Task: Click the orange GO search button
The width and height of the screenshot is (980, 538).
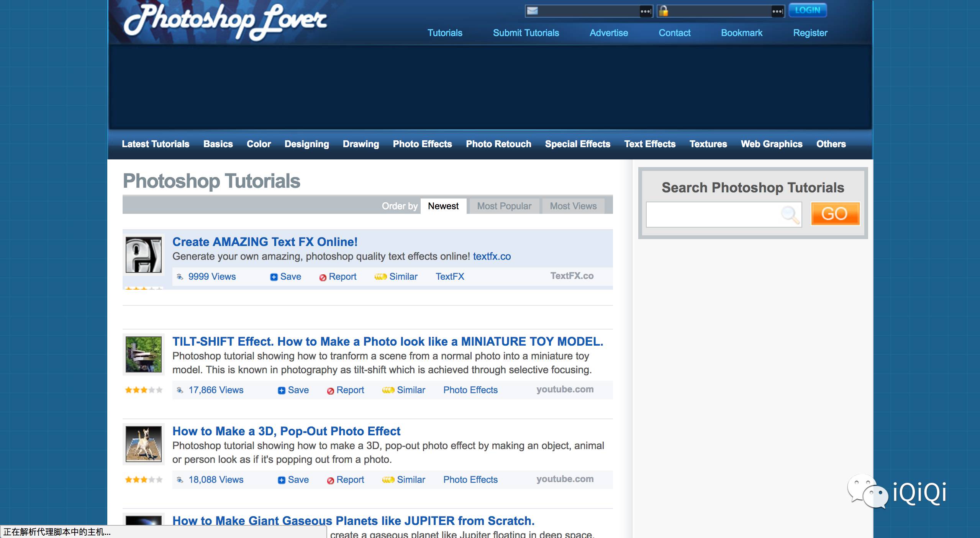Action: pos(835,214)
